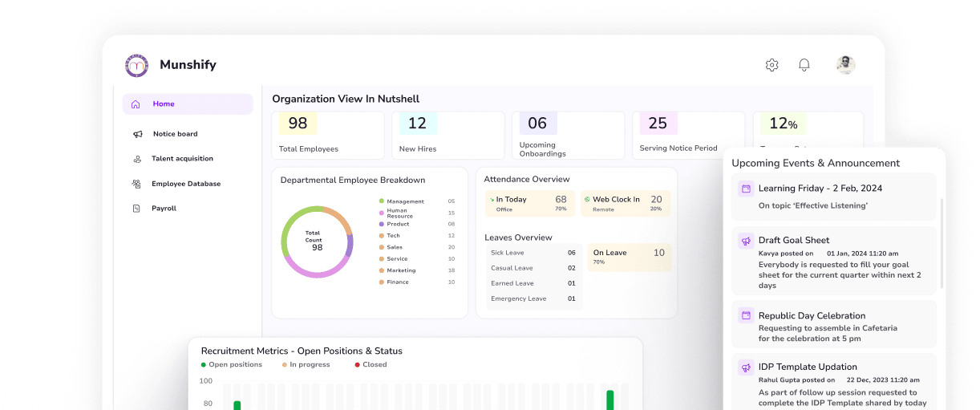Open the IDP Template Updation announcement

click(x=833, y=382)
